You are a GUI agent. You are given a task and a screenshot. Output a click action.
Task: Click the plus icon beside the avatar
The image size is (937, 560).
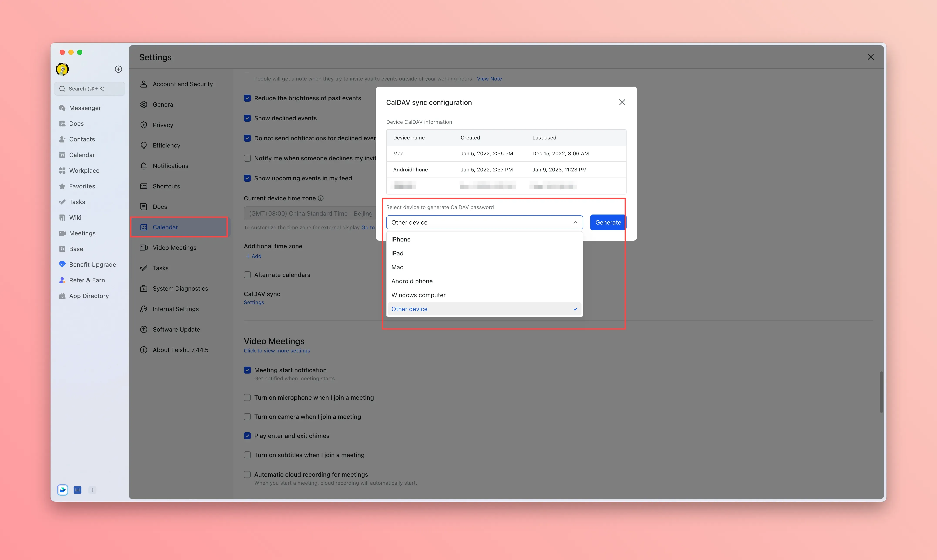coord(118,69)
